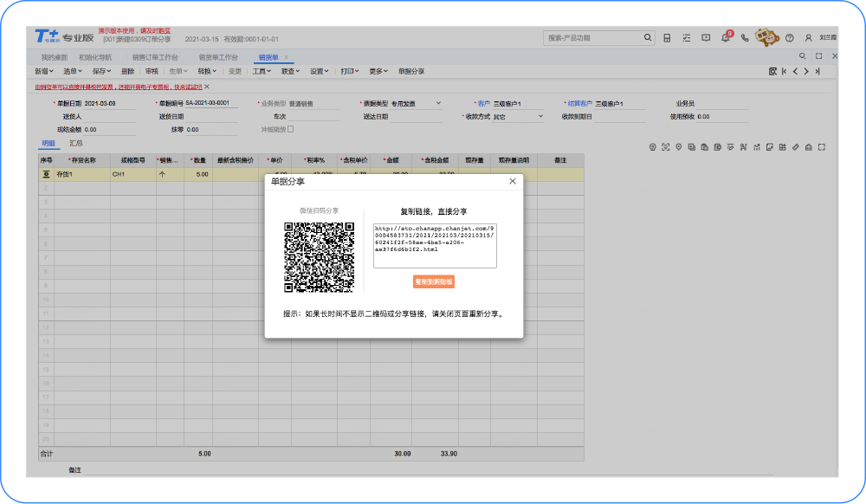
Task: Go to the previous record
Action: 795,72
